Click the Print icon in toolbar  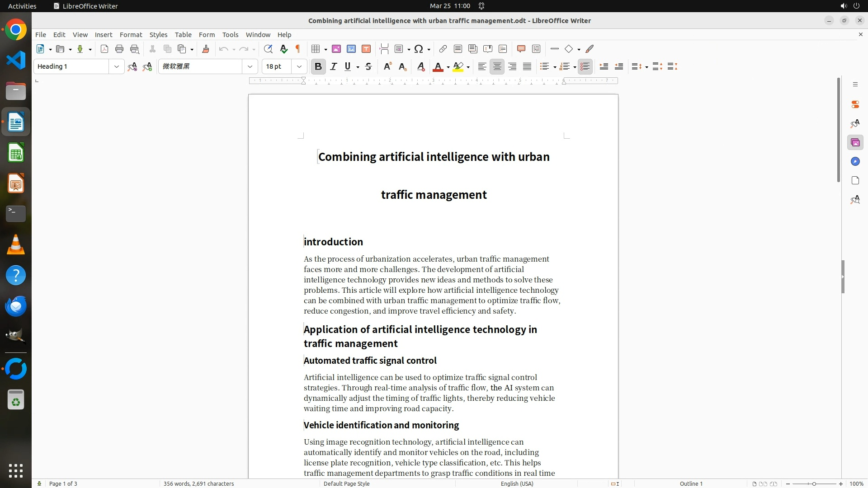(x=119, y=49)
